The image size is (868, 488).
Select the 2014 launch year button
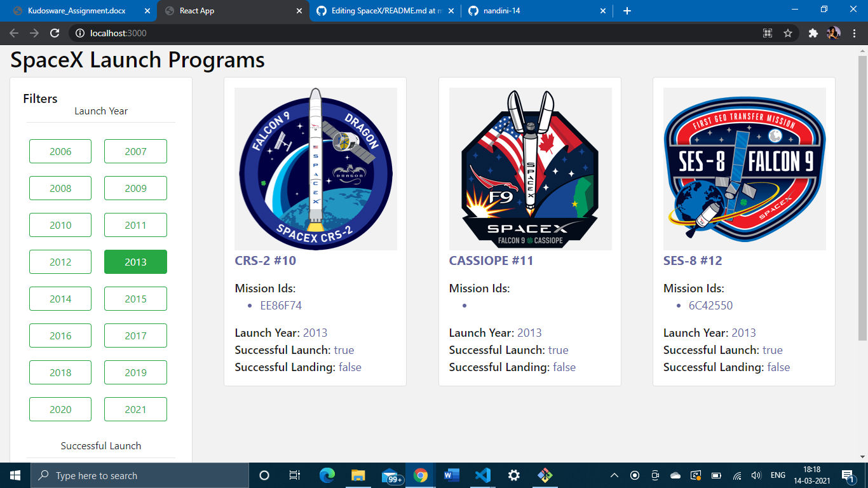[x=60, y=299]
